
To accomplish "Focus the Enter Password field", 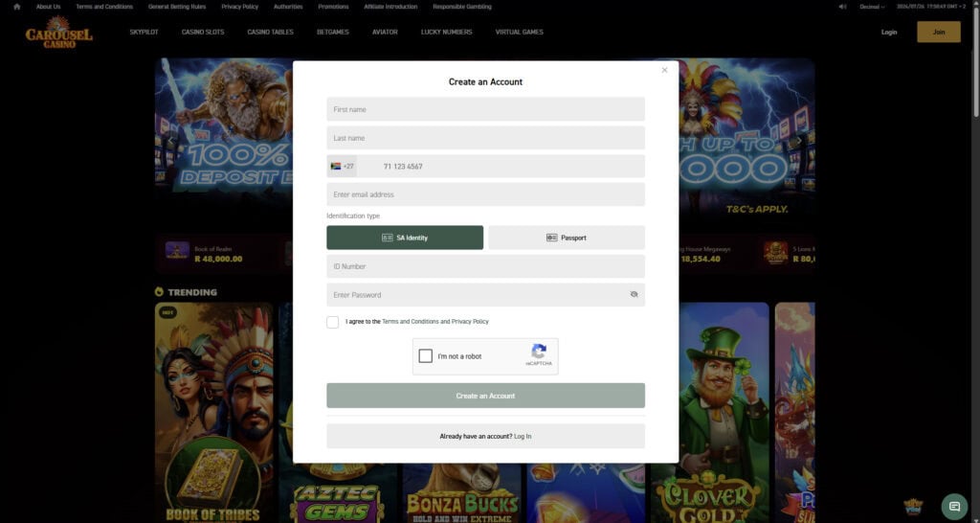I will [485, 295].
